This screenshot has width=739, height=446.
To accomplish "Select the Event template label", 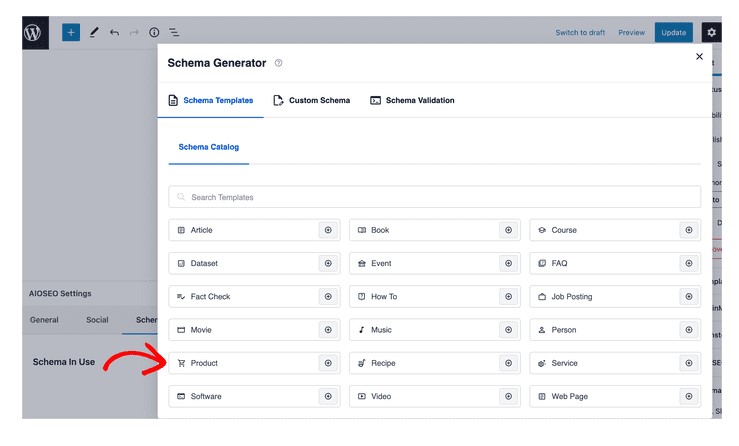I will coord(381,264).
